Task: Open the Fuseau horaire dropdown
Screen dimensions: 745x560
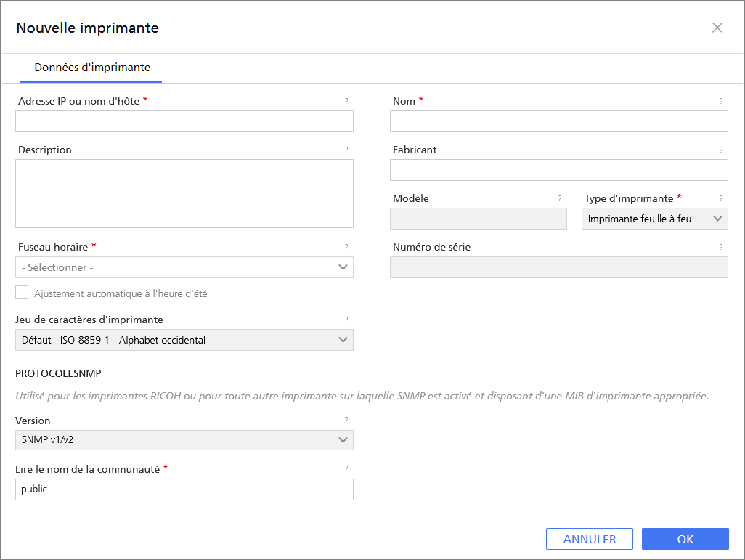Action: (x=184, y=267)
